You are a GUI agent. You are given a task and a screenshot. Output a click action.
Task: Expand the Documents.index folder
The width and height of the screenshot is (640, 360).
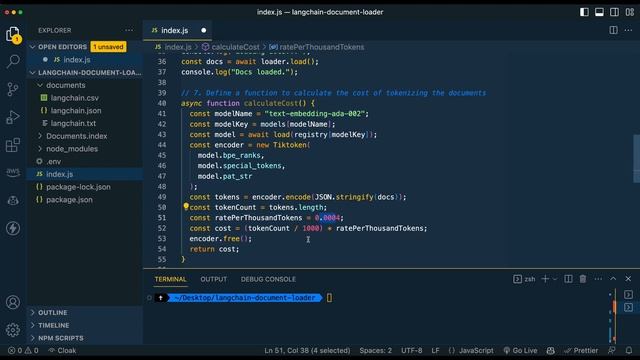pos(76,136)
